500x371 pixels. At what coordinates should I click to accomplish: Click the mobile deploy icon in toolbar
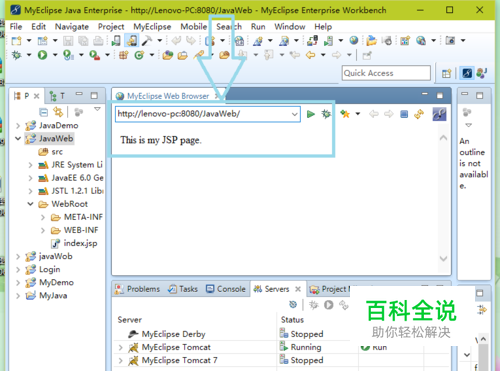pyautogui.click(x=116, y=41)
